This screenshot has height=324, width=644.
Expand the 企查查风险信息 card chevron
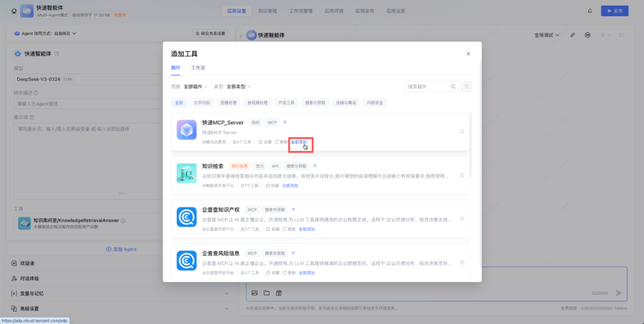462,263
